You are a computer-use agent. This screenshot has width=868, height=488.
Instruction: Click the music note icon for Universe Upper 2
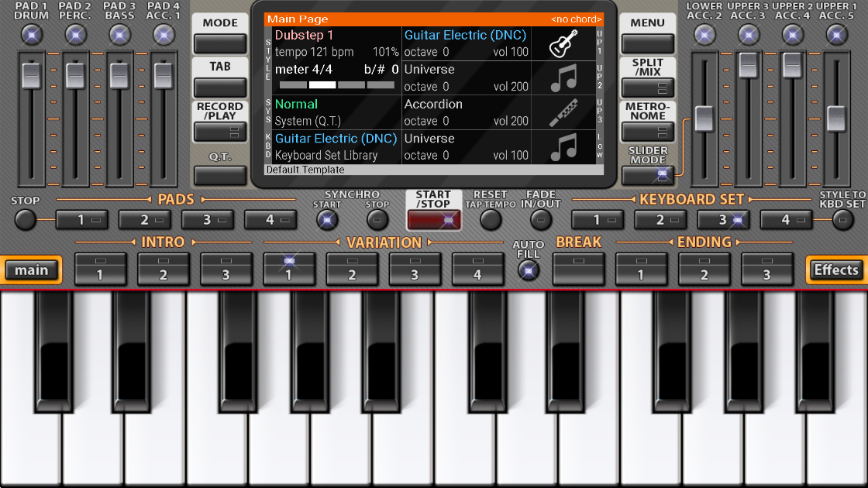click(563, 78)
